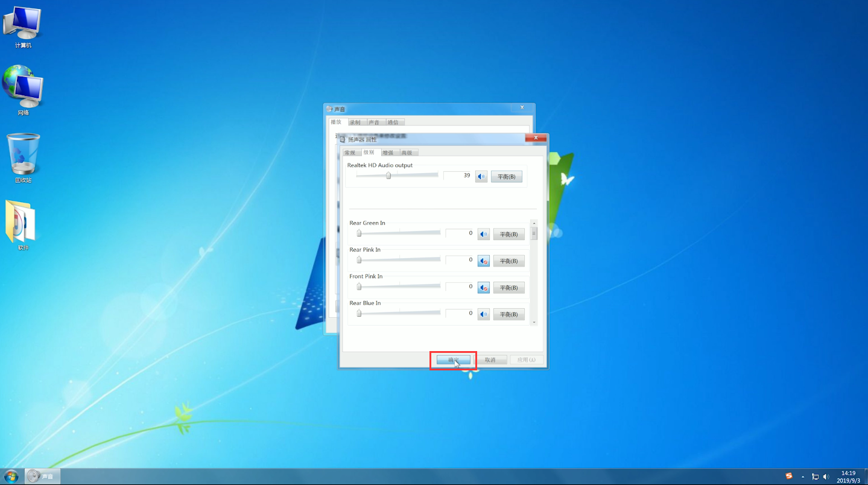Click the network tray icon
Viewport: 868px width, 485px height.
pyautogui.click(x=816, y=477)
